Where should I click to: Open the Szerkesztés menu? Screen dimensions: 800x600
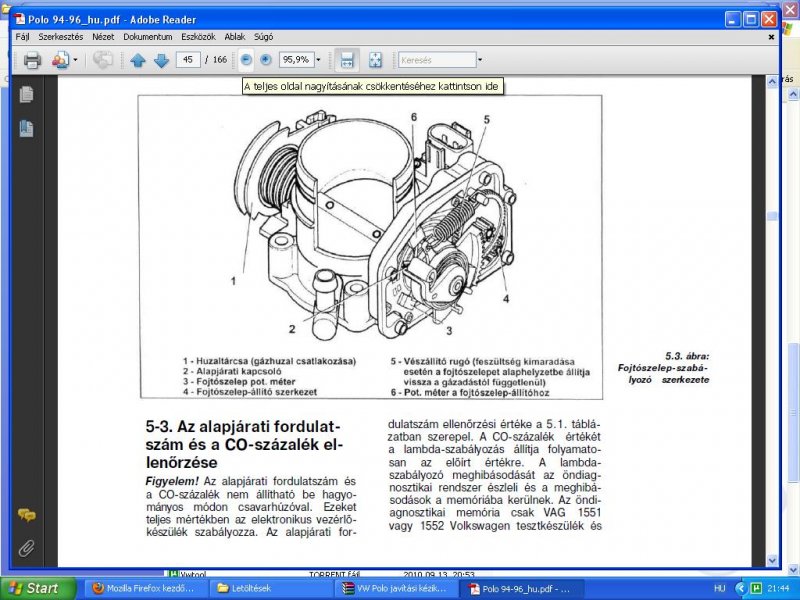61,37
